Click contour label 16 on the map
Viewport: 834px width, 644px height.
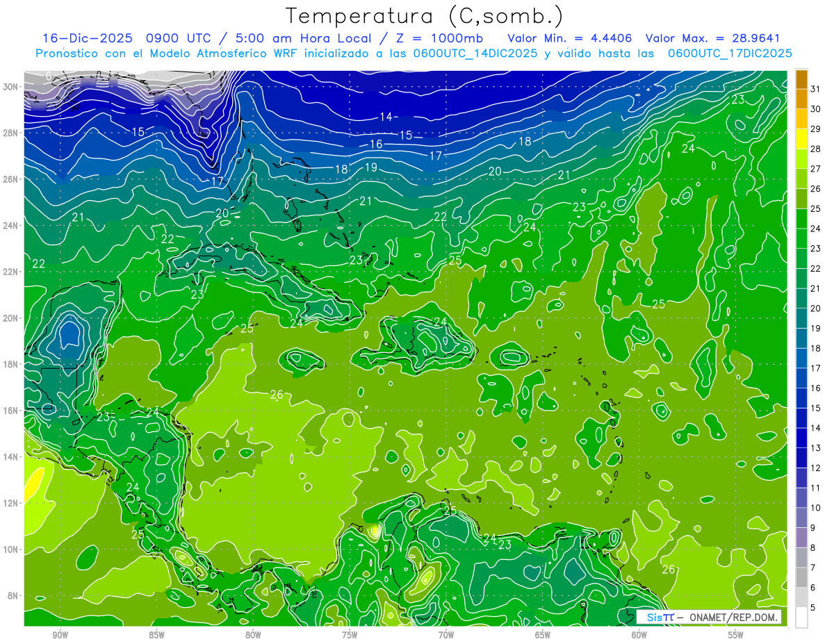click(376, 145)
